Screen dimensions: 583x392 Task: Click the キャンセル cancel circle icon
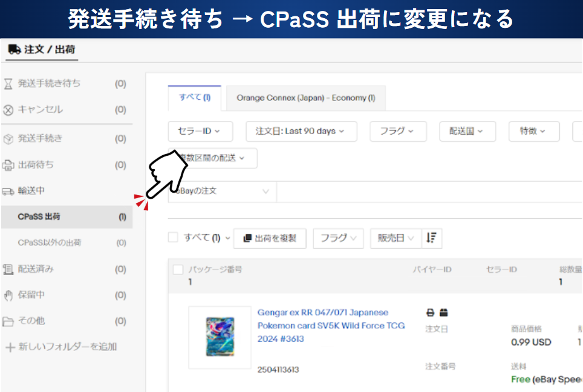pyautogui.click(x=8, y=110)
